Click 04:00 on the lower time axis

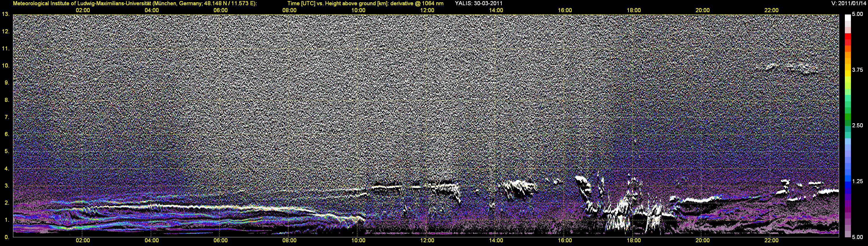click(152, 240)
